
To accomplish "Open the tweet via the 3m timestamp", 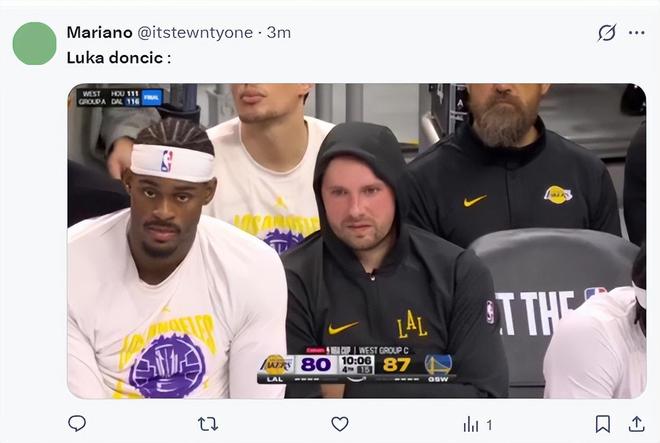I will click(279, 32).
